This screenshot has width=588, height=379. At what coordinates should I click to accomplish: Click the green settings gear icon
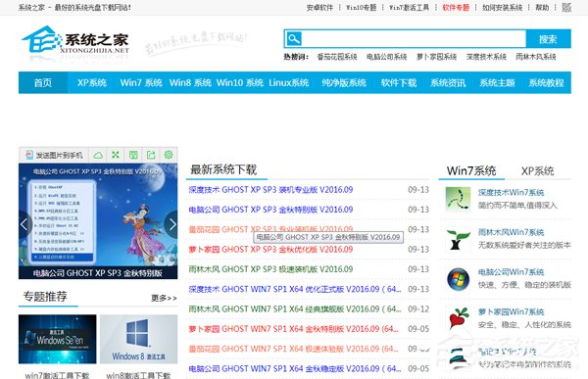169,155
